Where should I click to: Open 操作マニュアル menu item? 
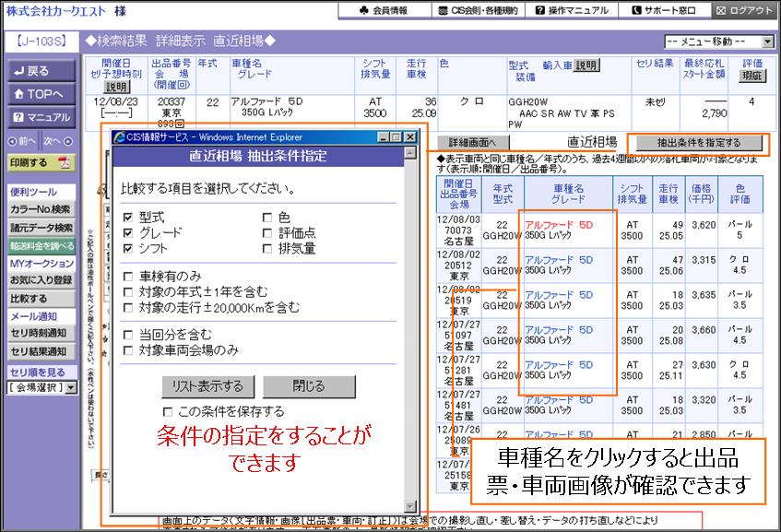(572, 10)
